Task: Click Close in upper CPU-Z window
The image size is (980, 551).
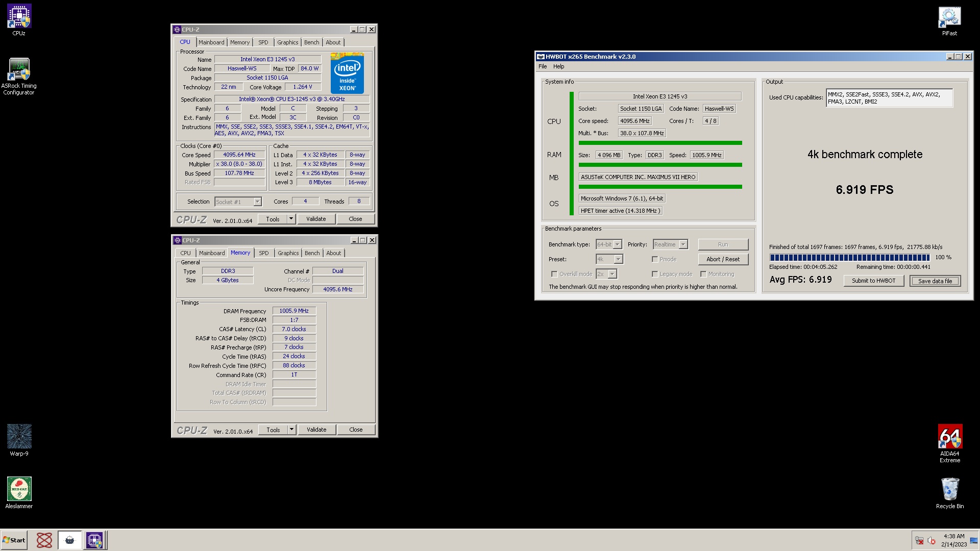Action: click(355, 219)
